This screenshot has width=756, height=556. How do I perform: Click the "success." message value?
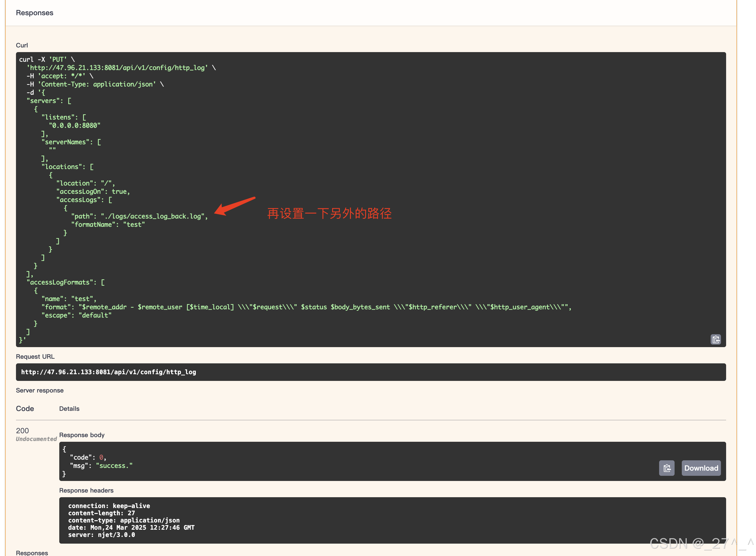pyautogui.click(x=114, y=465)
